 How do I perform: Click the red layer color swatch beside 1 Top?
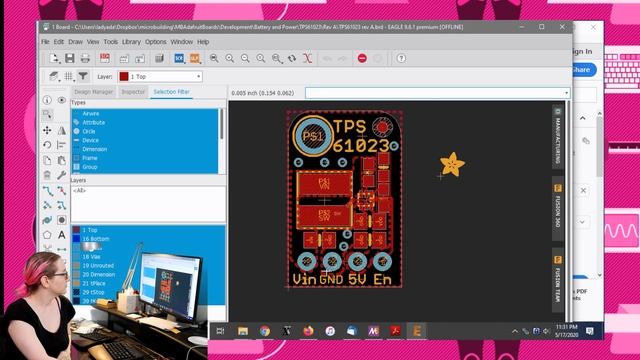coord(124,76)
